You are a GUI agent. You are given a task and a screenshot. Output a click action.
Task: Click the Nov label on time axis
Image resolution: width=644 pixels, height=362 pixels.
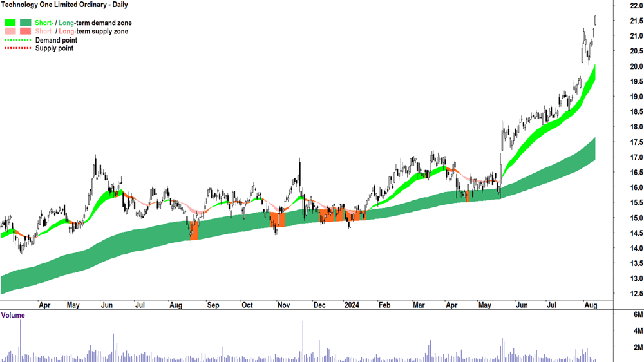pos(284,305)
